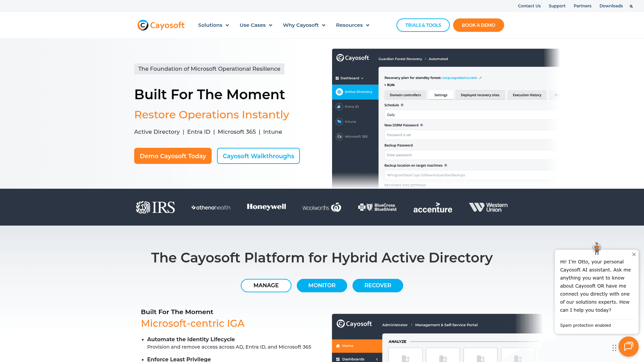Click the Administrator breadcrumb in the portal
This screenshot has height=362, width=644.
395,325
